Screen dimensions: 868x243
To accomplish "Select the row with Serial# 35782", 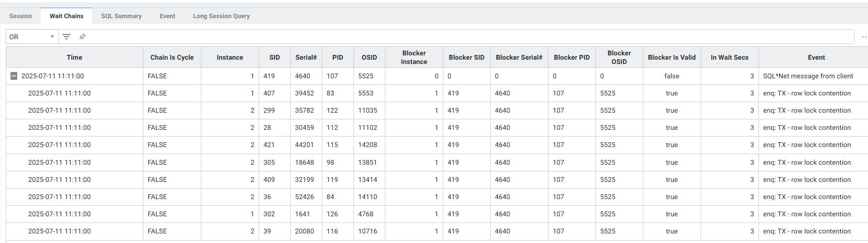I will 437,110.
